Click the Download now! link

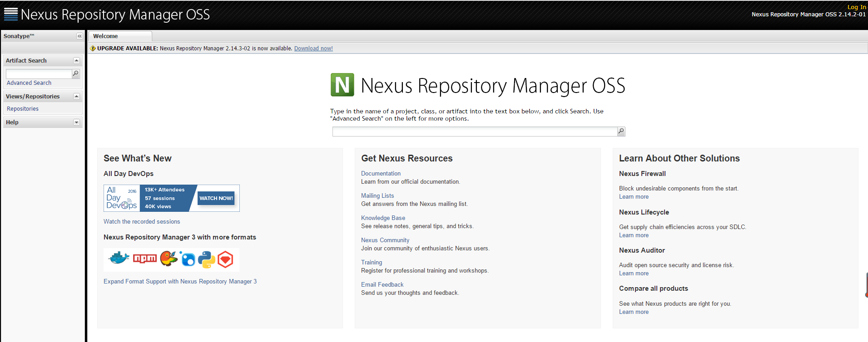click(x=313, y=49)
